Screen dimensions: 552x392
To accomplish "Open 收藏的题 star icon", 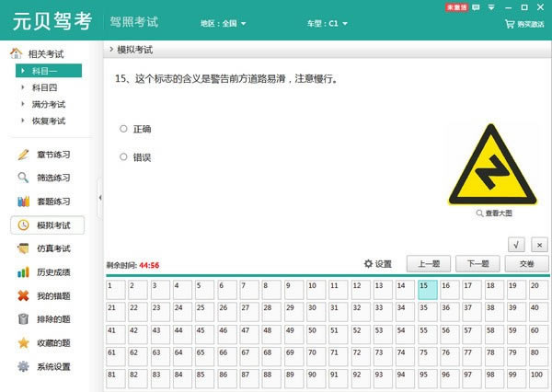I will coord(23,343).
